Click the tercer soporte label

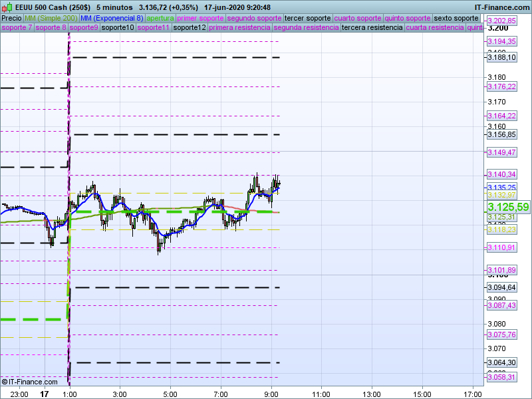click(x=308, y=19)
